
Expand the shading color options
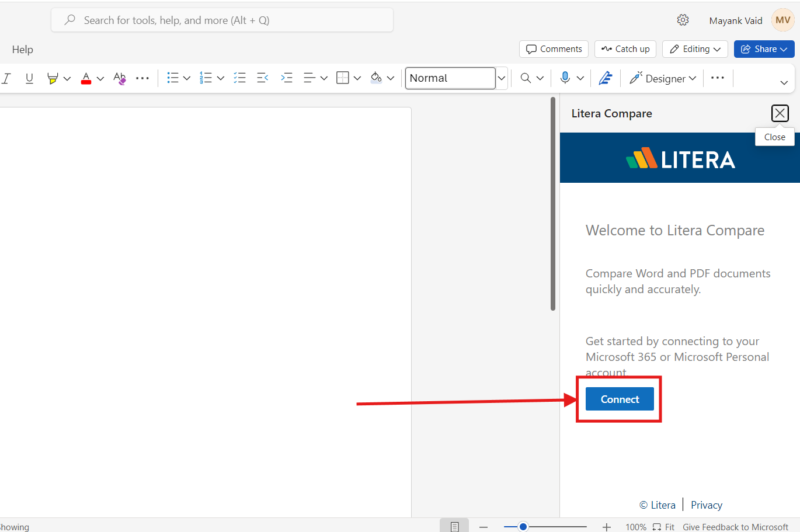point(391,78)
